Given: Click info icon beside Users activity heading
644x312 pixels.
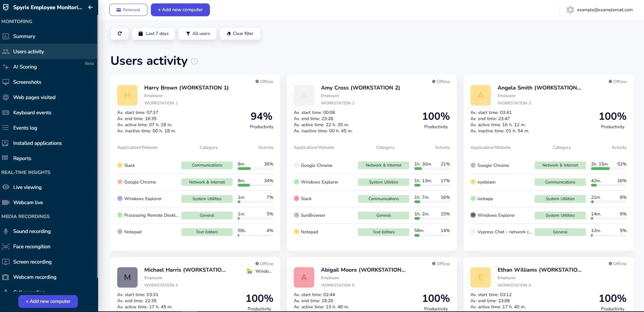Looking at the screenshot, I should coord(194,61).
